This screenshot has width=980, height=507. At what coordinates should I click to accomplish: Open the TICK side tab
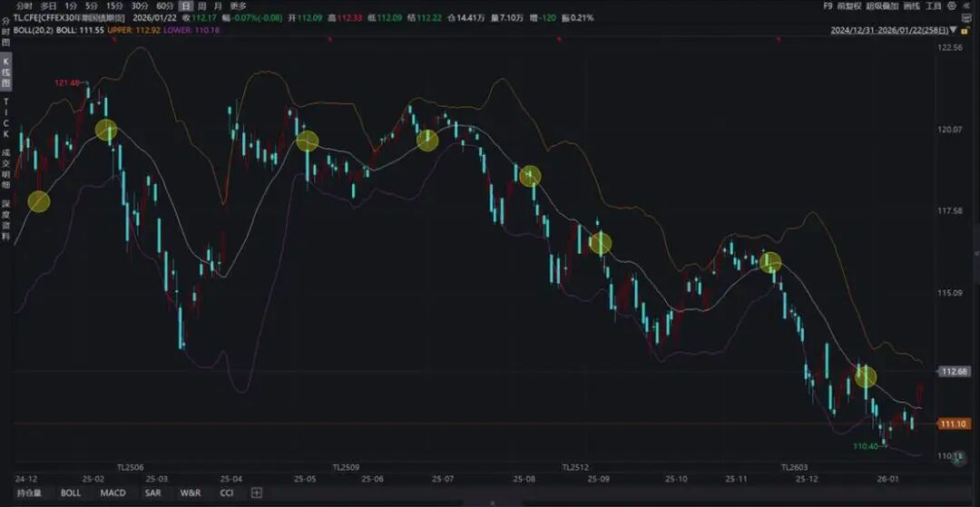6,117
